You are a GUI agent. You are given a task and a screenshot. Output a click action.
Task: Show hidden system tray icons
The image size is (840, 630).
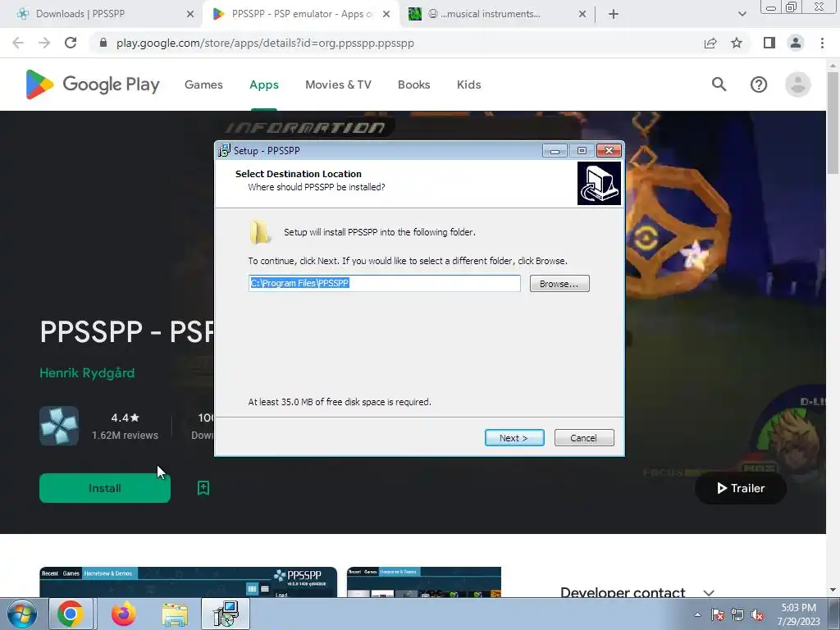697,614
